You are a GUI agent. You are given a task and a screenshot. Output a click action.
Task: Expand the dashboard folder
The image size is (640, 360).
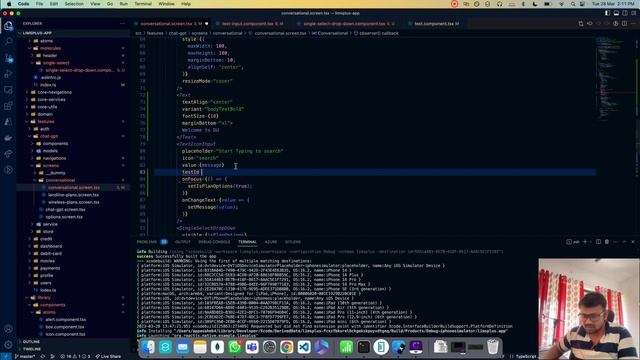(51, 246)
